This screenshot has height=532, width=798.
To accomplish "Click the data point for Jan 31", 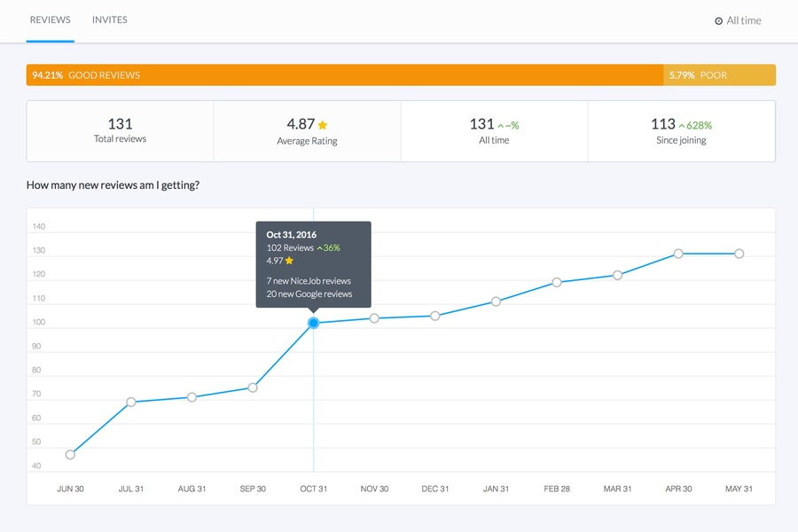I will (x=496, y=301).
